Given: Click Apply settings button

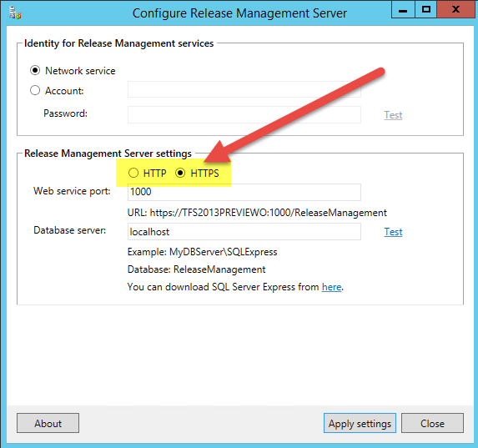Looking at the screenshot, I should pos(360,423).
